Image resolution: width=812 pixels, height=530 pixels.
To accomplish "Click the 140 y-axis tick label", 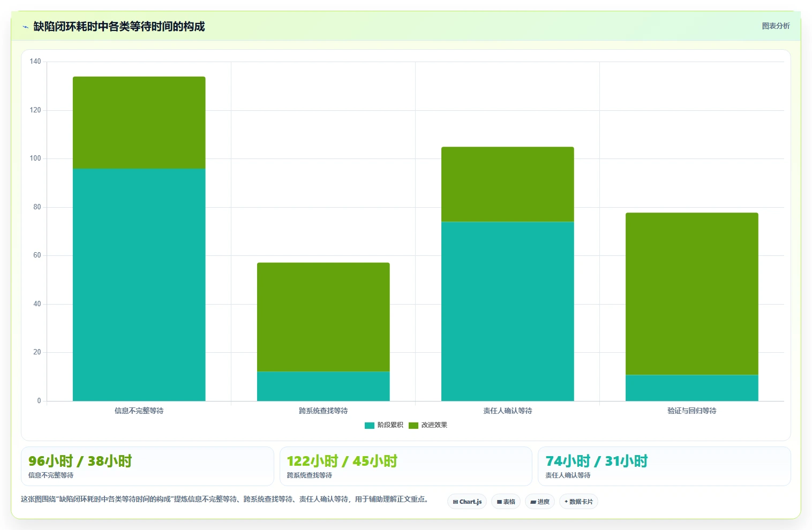I will 35,62.
